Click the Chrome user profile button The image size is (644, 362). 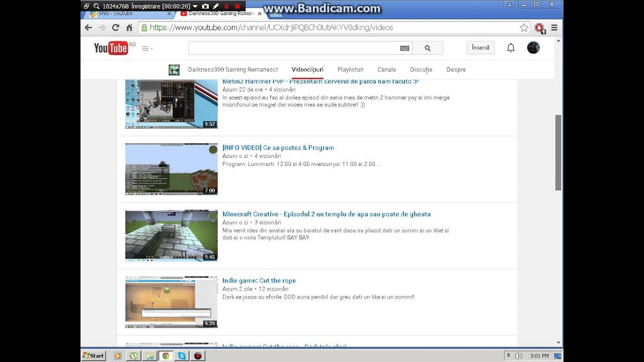[510, 5]
